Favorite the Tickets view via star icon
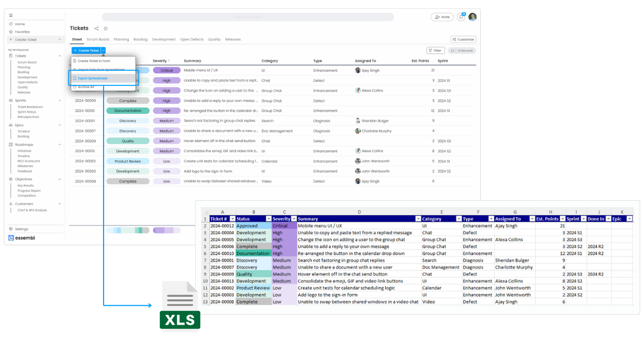Viewport: 644px width, 337px height. tap(106, 28)
